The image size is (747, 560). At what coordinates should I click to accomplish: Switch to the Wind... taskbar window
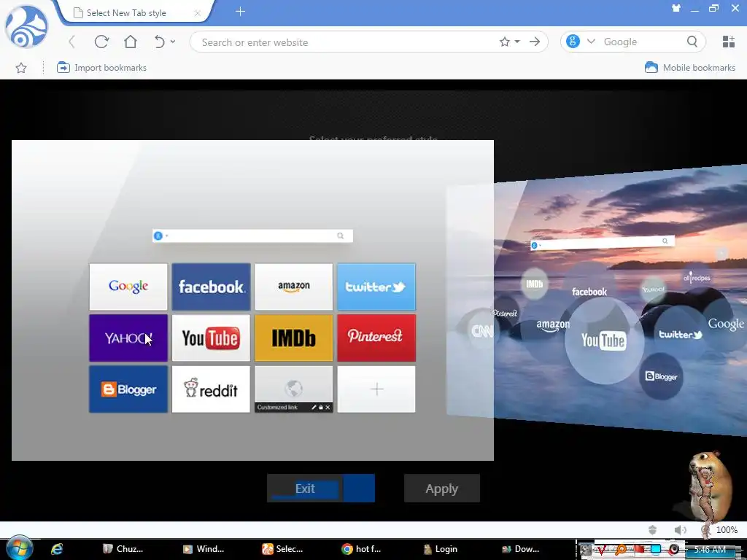coord(204,549)
